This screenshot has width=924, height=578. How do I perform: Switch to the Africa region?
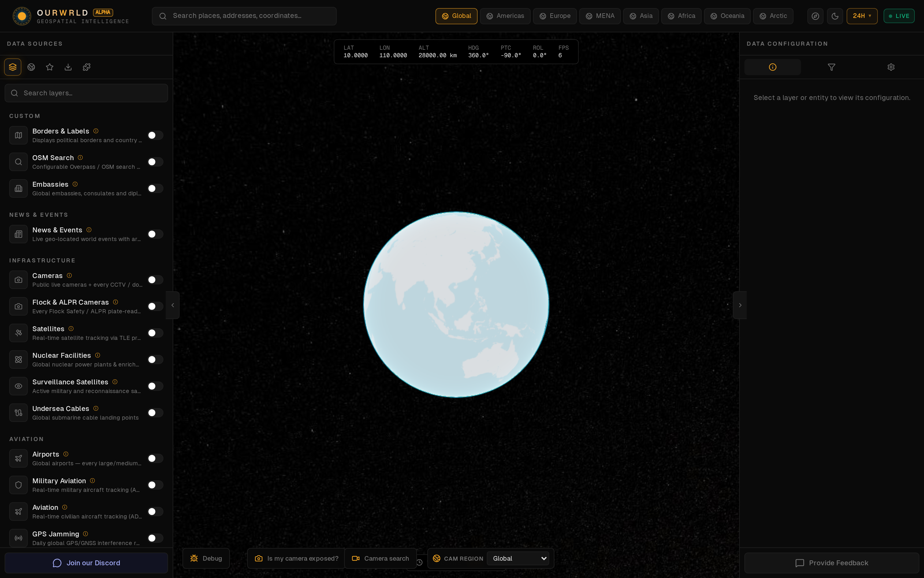click(681, 16)
